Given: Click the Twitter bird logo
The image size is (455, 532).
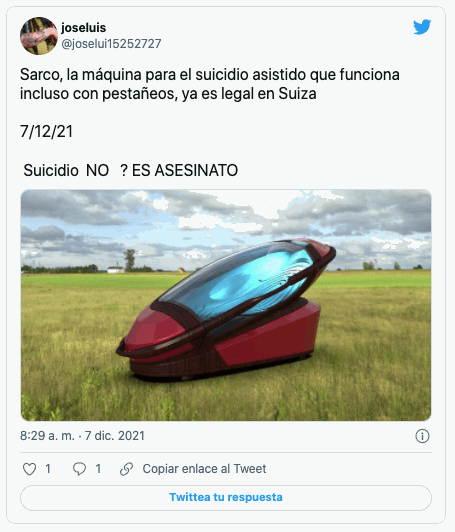Looking at the screenshot, I should click(x=422, y=27).
